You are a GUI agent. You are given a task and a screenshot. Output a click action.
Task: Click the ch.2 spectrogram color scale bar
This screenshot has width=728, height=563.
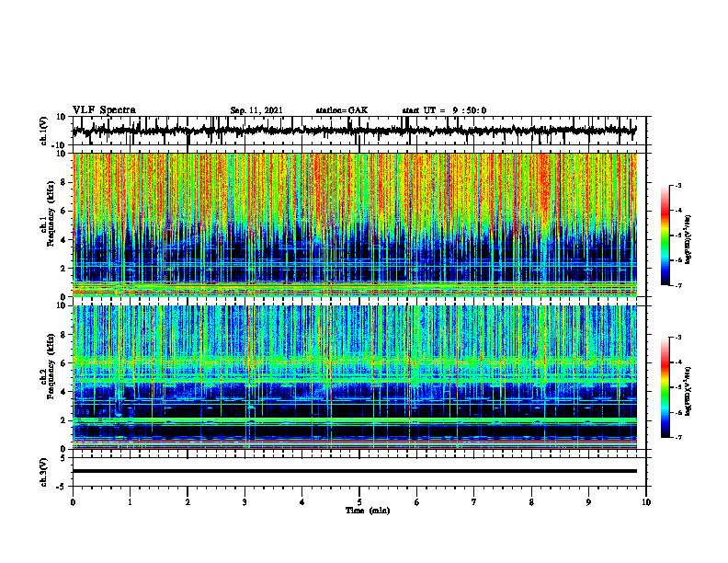pos(665,387)
